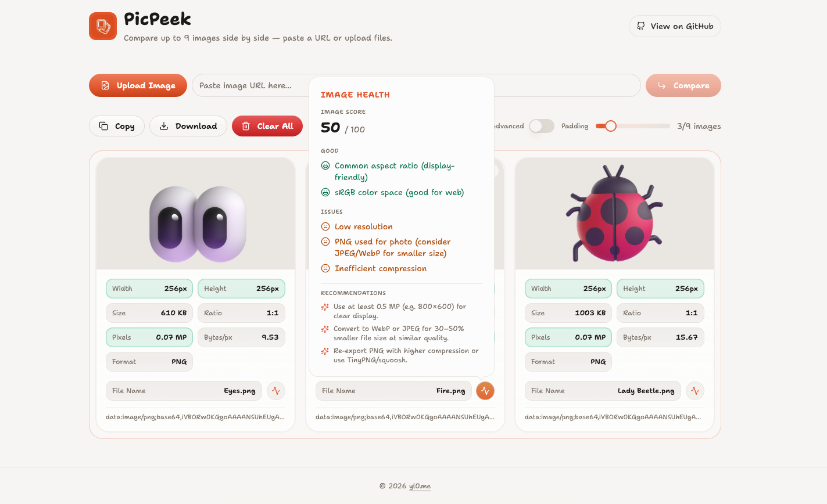
Task: Select the Lady Beetle.png file name field
Action: (x=603, y=391)
